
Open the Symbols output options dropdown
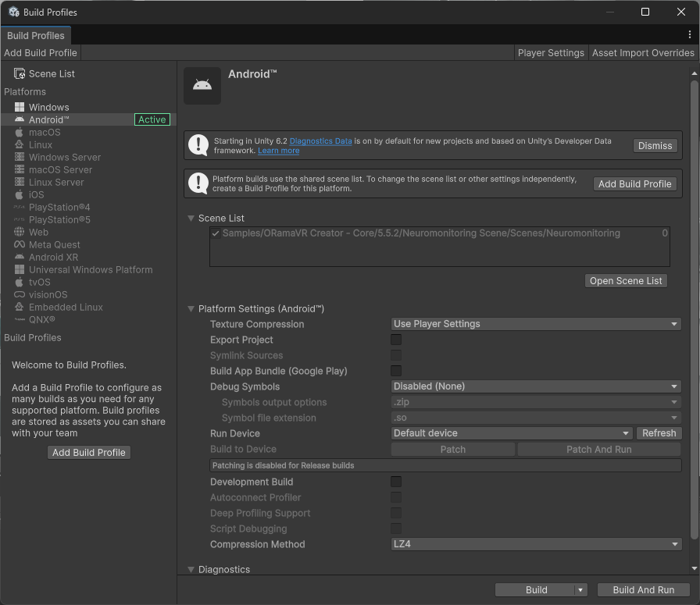pyautogui.click(x=536, y=402)
